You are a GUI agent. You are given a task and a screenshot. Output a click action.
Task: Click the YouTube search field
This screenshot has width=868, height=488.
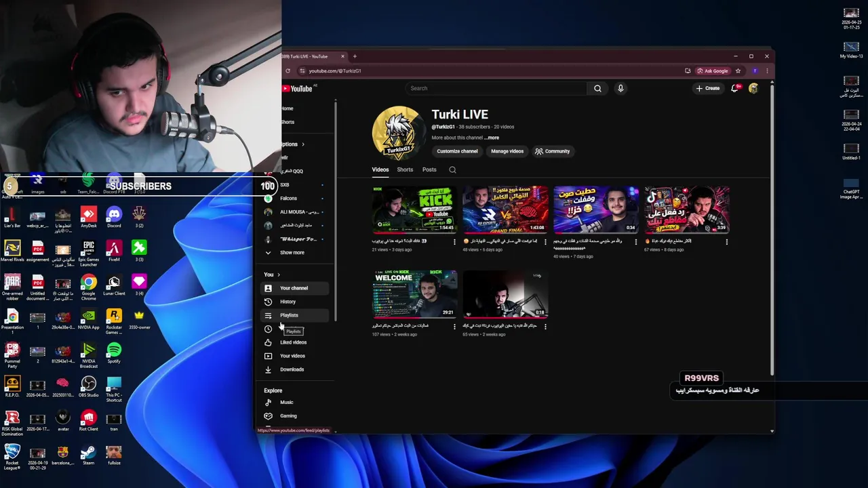[x=496, y=88]
